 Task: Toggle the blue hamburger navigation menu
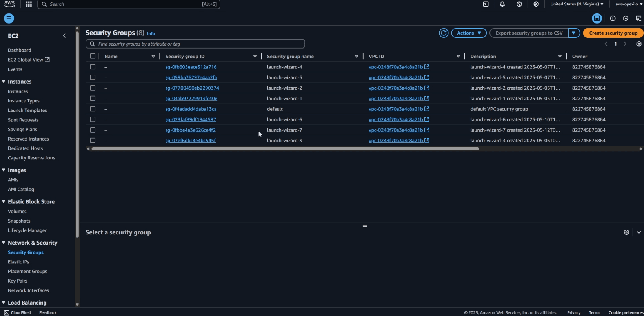point(9,18)
